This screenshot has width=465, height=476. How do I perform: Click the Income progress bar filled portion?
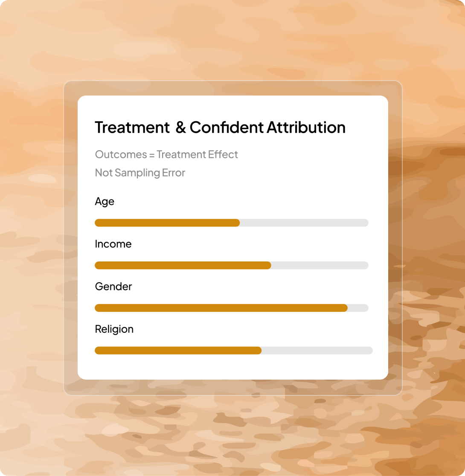[x=183, y=265]
